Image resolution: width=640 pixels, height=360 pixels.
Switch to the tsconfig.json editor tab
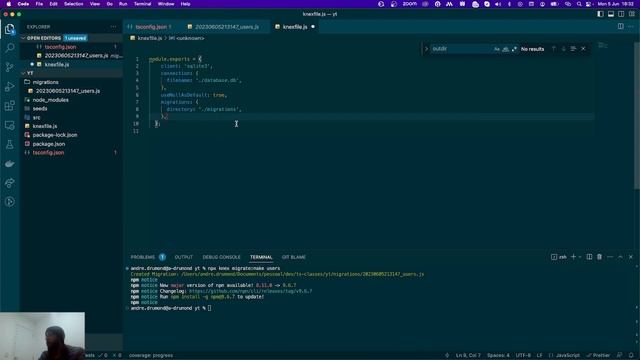[x=151, y=27]
